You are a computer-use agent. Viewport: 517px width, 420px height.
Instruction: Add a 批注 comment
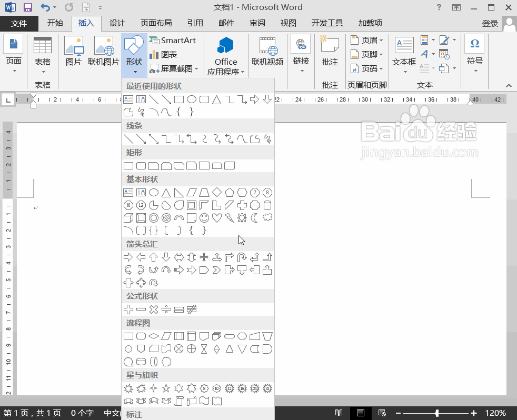pyautogui.click(x=330, y=51)
